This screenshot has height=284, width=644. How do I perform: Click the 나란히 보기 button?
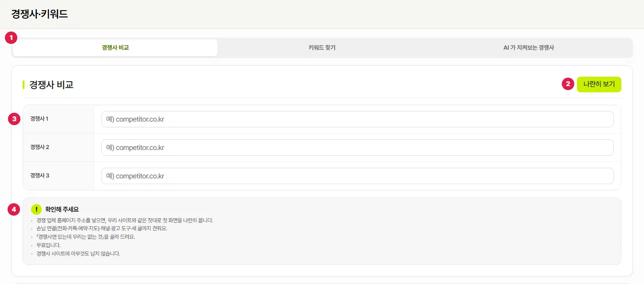599,84
